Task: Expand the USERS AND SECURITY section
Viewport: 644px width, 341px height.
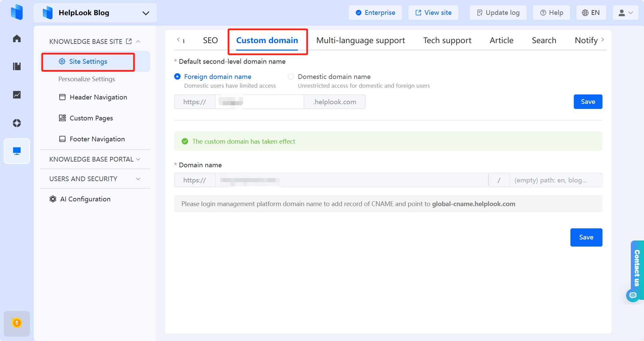Action: [x=95, y=179]
